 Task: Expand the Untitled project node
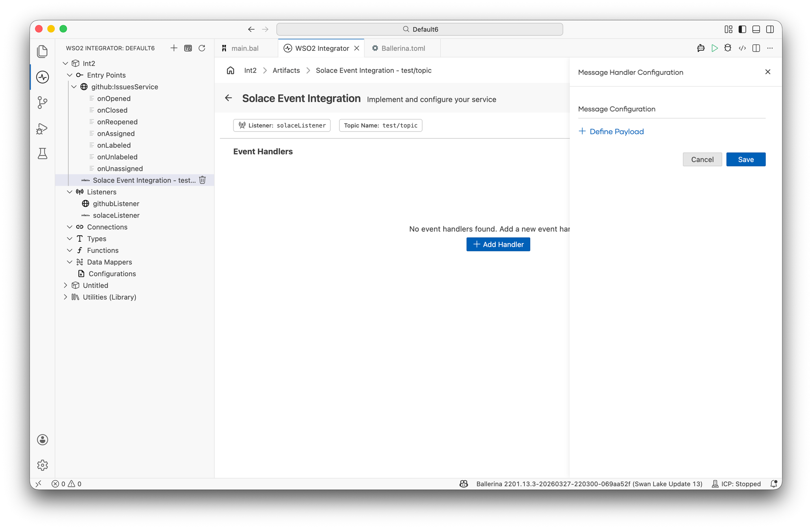[65, 285]
